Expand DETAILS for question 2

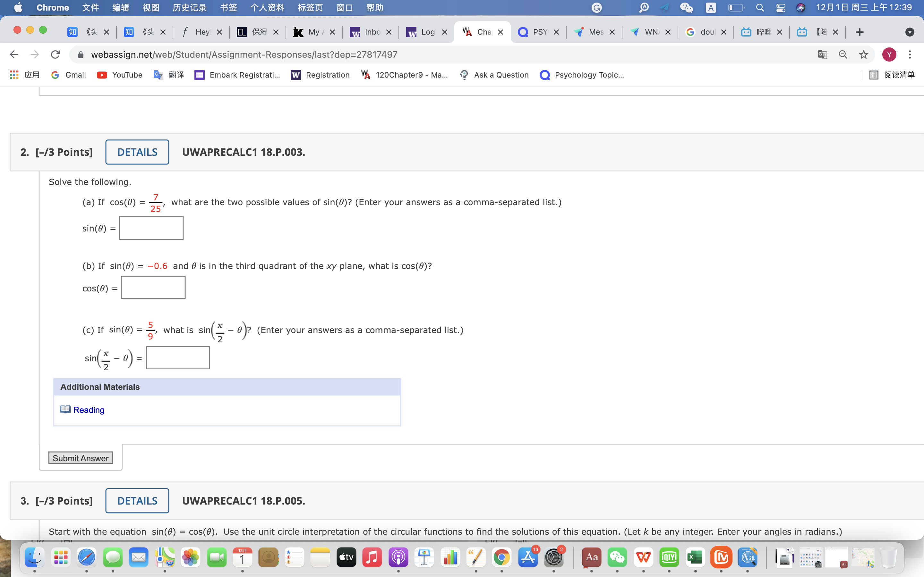[x=137, y=152]
